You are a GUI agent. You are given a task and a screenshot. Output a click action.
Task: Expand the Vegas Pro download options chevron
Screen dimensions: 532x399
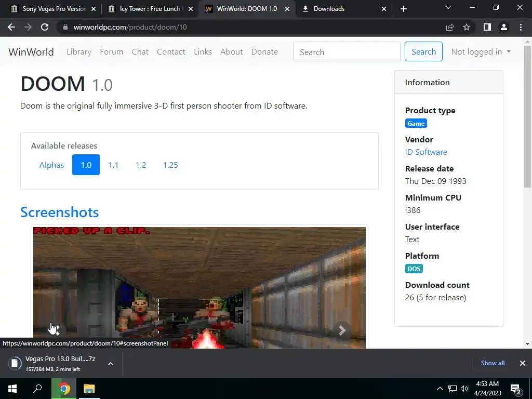pos(110,363)
